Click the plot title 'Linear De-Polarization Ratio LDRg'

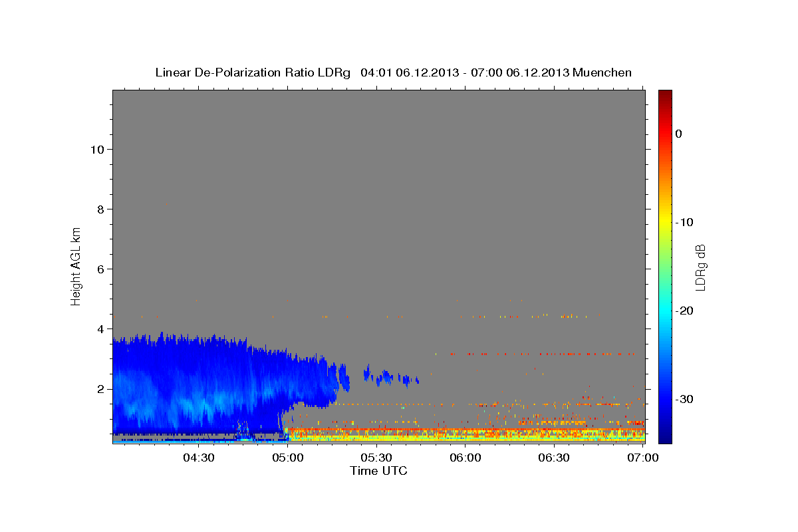click(x=252, y=72)
